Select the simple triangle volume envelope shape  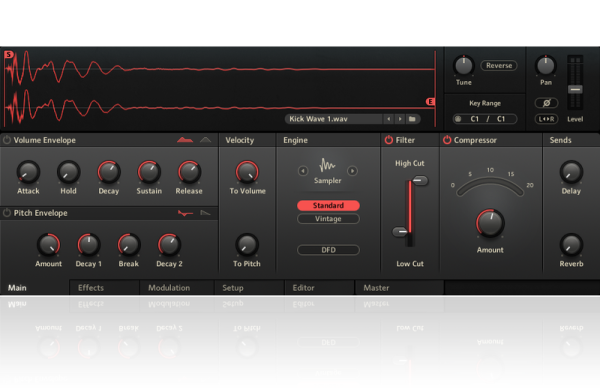point(205,140)
